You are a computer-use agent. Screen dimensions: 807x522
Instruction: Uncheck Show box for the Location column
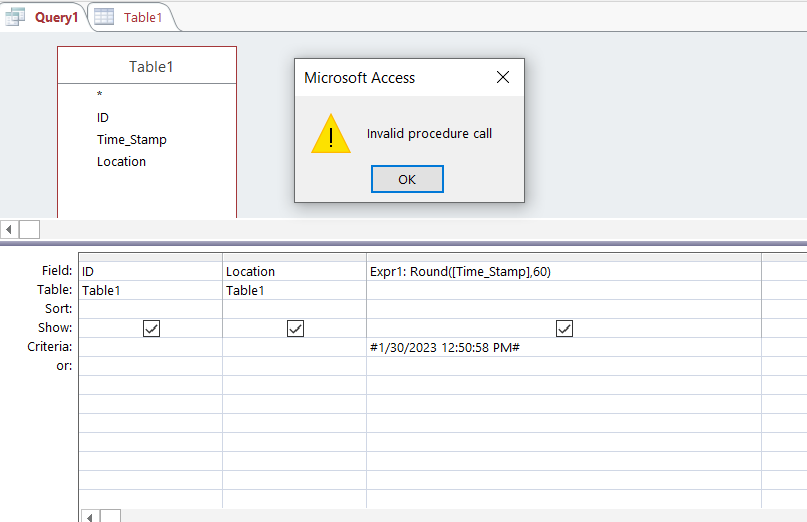[295, 328]
